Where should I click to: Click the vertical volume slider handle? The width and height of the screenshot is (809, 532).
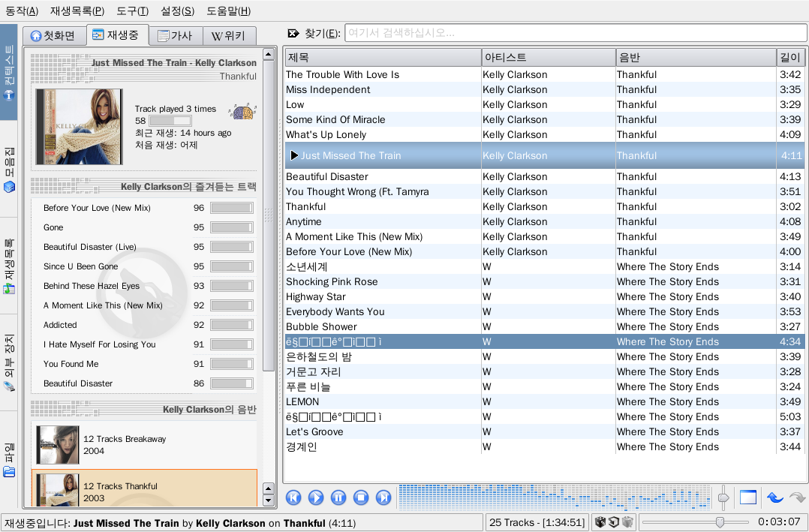pyautogui.click(x=723, y=498)
